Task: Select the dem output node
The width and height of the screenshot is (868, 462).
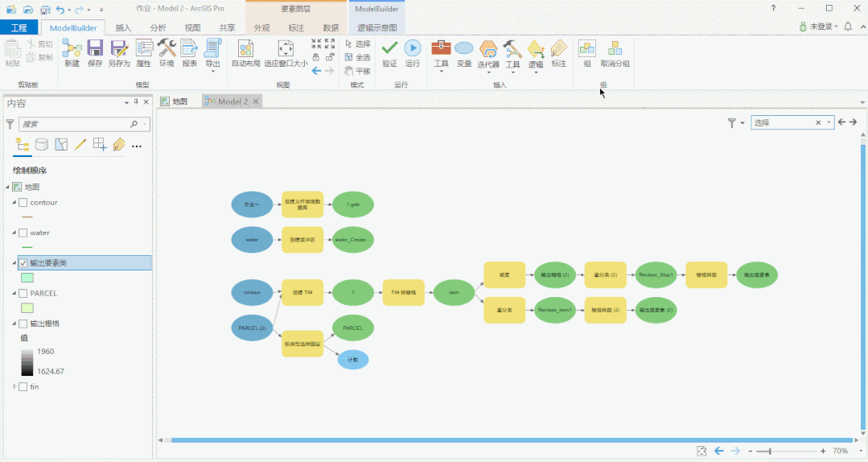Action: [454, 292]
